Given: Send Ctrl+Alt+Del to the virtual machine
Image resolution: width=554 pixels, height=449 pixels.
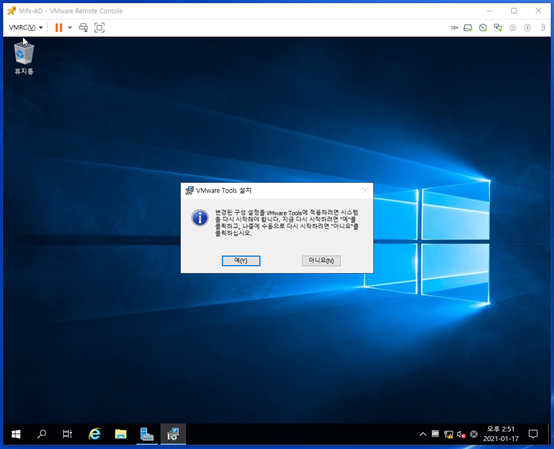Looking at the screenshot, I should pyautogui.click(x=83, y=28).
